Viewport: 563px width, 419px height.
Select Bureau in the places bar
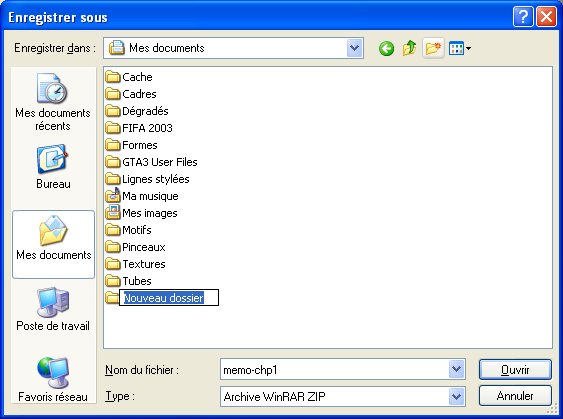(53, 167)
